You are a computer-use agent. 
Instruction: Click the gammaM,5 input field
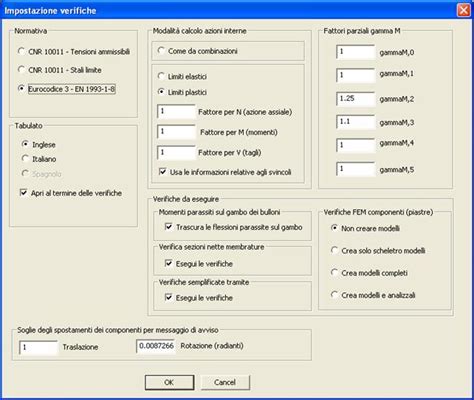coord(355,169)
